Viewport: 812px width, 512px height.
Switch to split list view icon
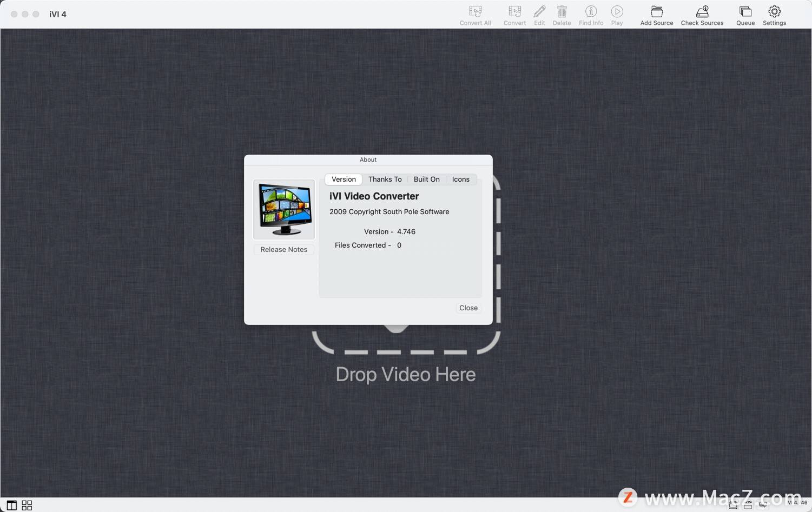coord(11,506)
